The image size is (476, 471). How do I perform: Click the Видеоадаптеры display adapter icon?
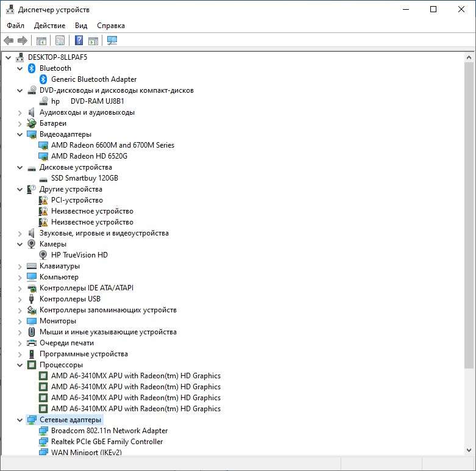coord(32,134)
